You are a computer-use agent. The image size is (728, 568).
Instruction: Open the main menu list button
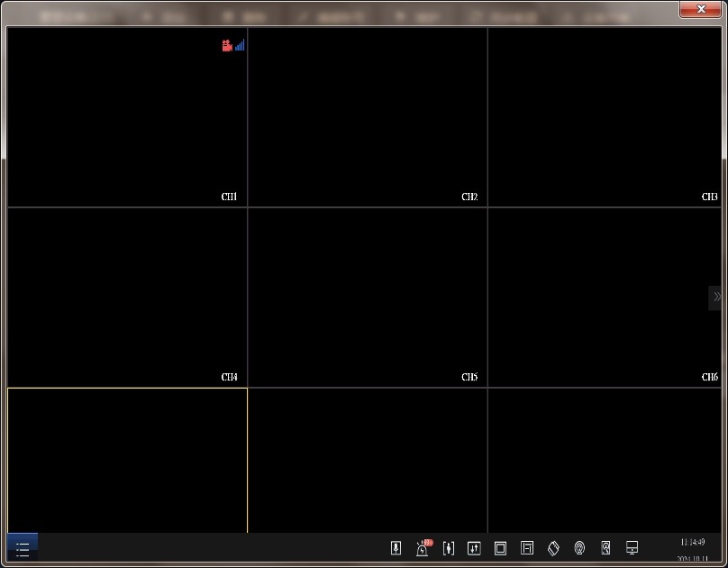(x=23, y=548)
